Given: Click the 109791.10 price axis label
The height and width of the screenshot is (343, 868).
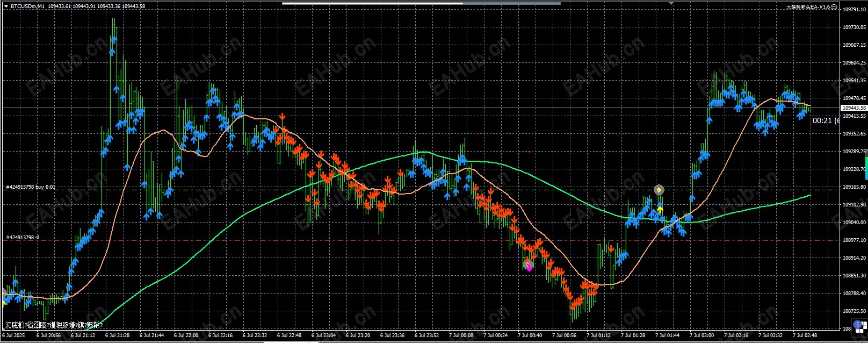Looking at the screenshot, I should (854, 10).
